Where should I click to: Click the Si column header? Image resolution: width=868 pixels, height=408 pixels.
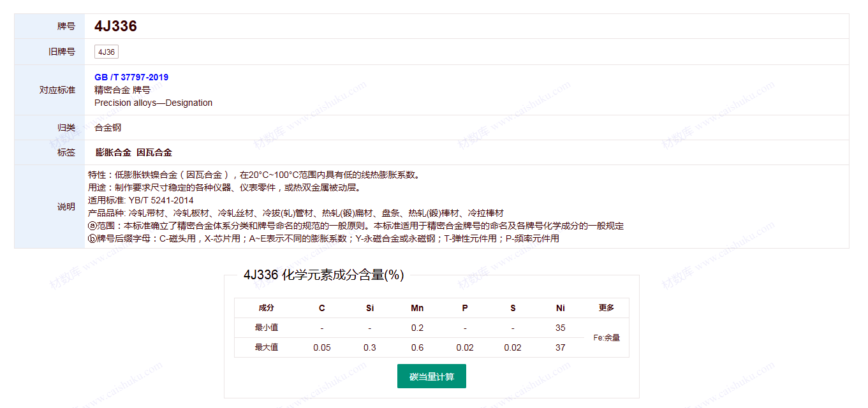coord(370,308)
